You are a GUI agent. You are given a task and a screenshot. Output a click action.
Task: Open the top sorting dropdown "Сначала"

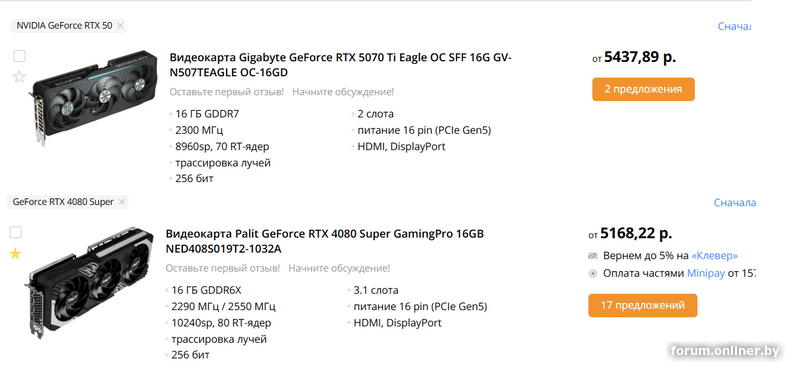click(734, 26)
